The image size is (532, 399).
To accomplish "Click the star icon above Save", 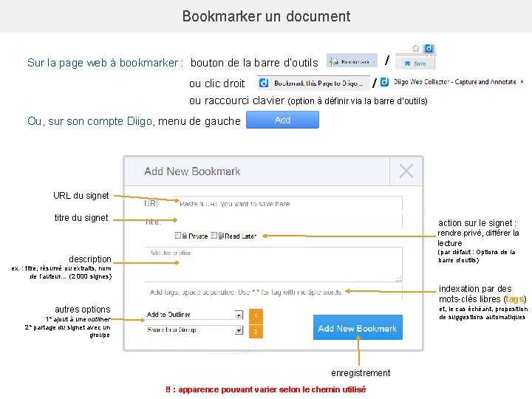I will (416, 49).
